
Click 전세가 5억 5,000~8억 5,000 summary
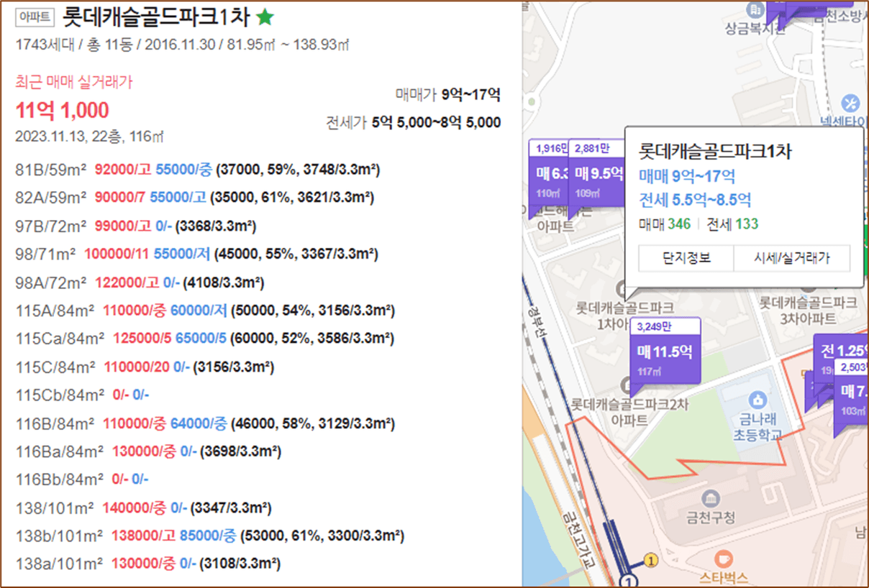click(413, 122)
